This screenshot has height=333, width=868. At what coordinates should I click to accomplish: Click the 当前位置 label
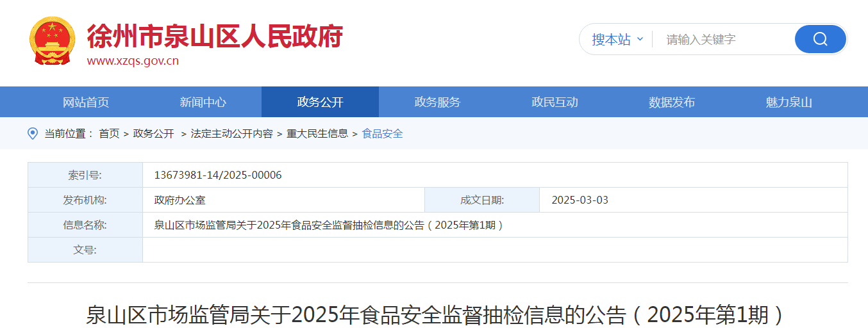coord(69,133)
